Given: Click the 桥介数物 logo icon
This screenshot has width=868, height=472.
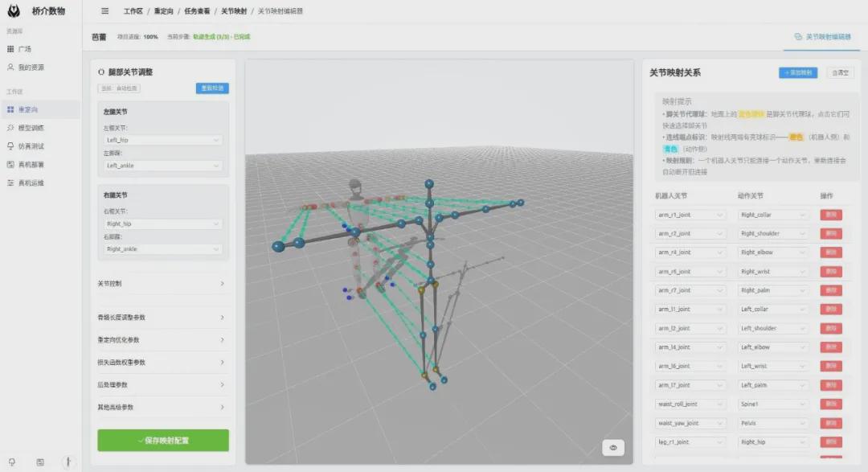Looking at the screenshot, I should point(15,11).
